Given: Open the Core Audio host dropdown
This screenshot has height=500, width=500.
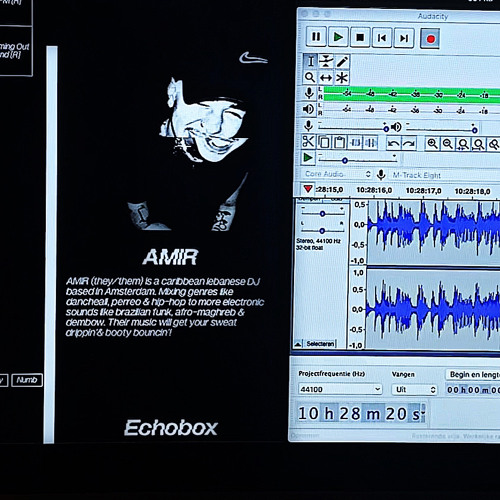Looking at the screenshot, I should 337,174.
